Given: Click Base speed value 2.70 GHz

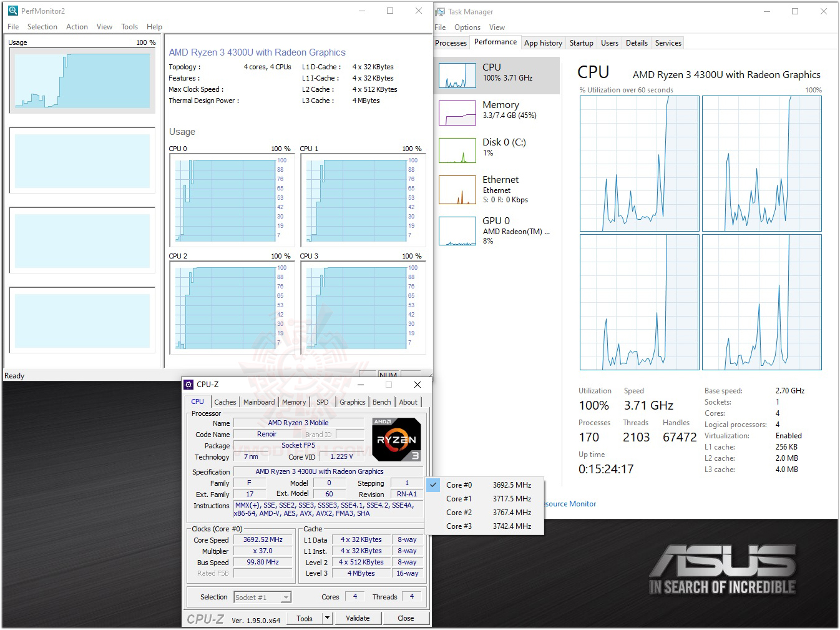Looking at the screenshot, I should (790, 391).
